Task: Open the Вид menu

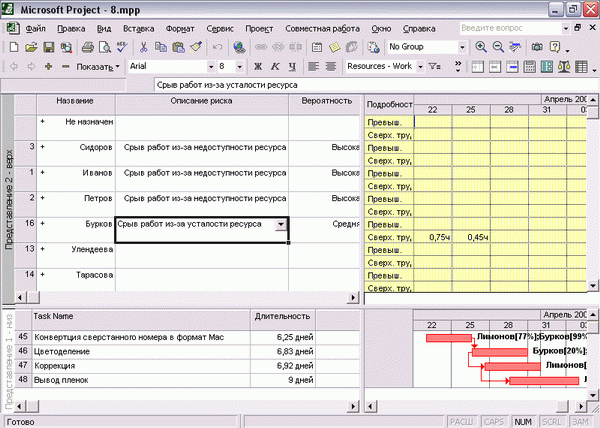Action: click(x=104, y=28)
